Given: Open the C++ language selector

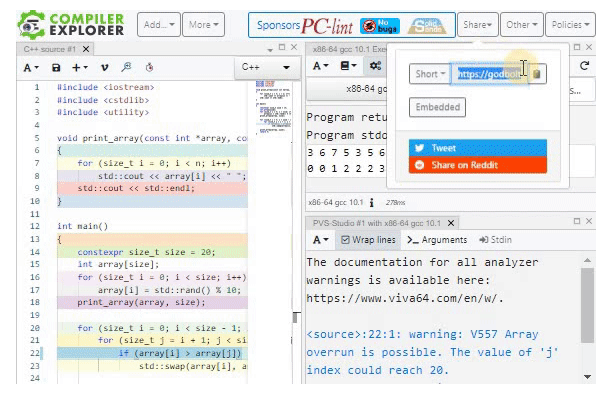Looking at the screenshot, I should pos(266,67).
